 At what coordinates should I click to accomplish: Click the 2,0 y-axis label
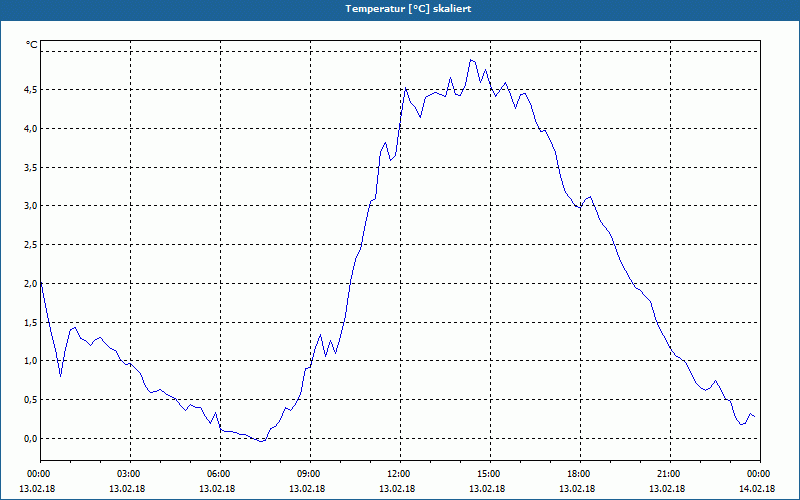coord(31,283)
